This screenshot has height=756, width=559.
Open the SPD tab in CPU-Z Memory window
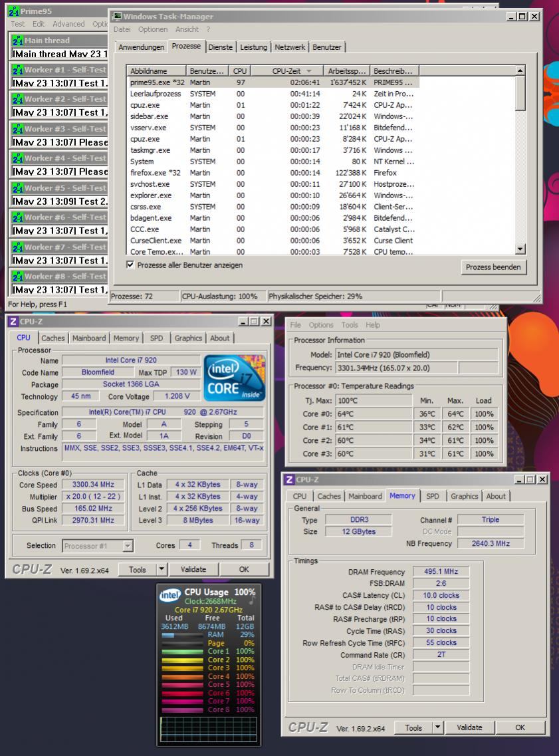[x=433, y=496]
